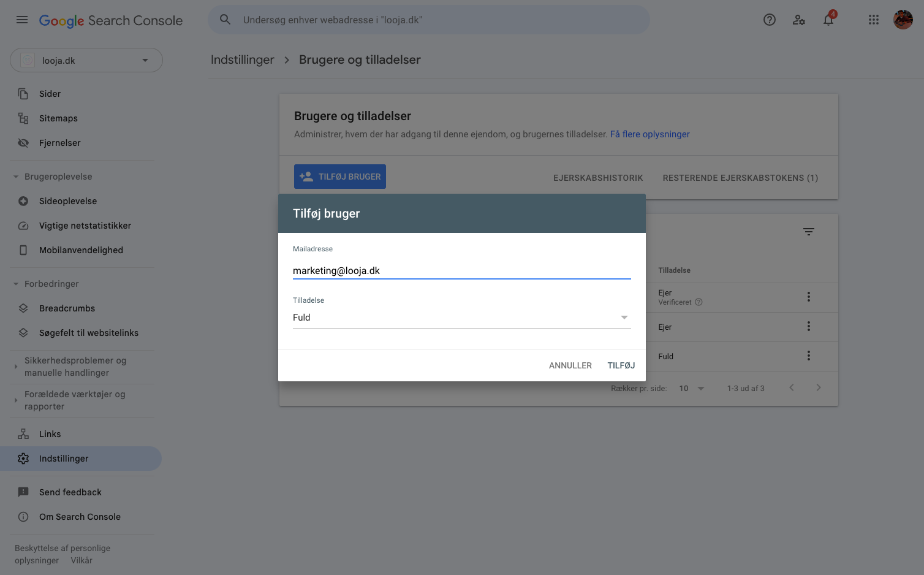Screen dimensions: 924x575
Task: Click the TILFØJ BRUGER button
Action: tap(340, 177)
